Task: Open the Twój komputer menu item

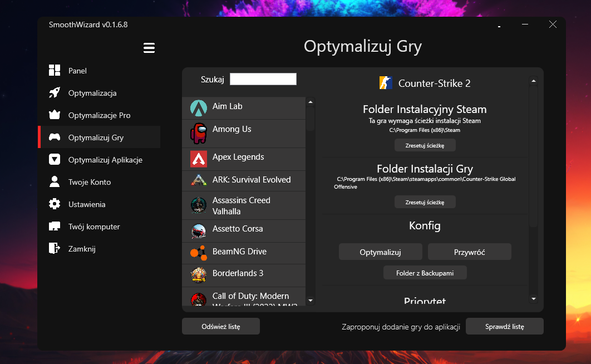Action: (94, 227)
